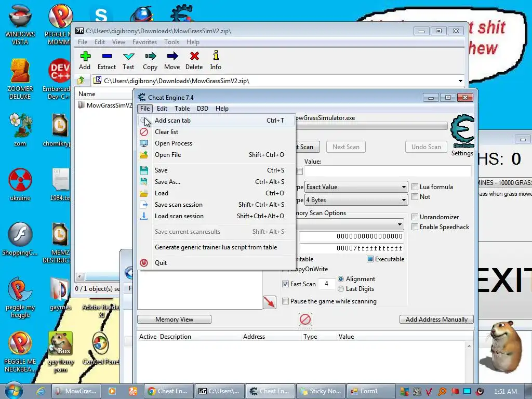Click Next Scan button
Image resolution: width=532 pixels, height=399 pixels.
coord(345,147)
